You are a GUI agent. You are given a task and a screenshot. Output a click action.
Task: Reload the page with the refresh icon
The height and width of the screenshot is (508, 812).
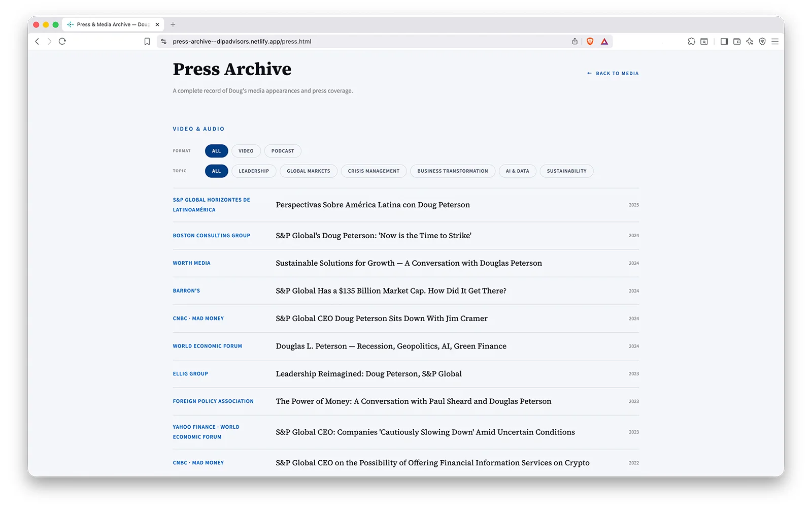tap(62, 42)
